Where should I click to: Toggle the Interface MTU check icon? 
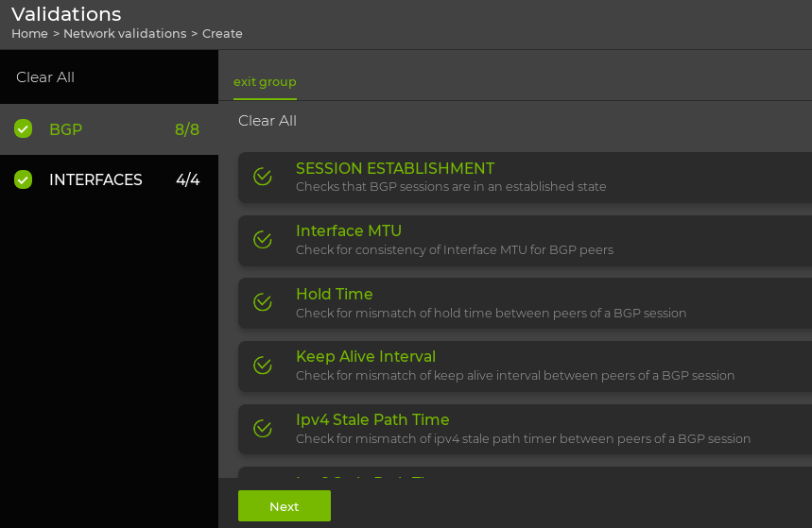[x=263, y=240]
